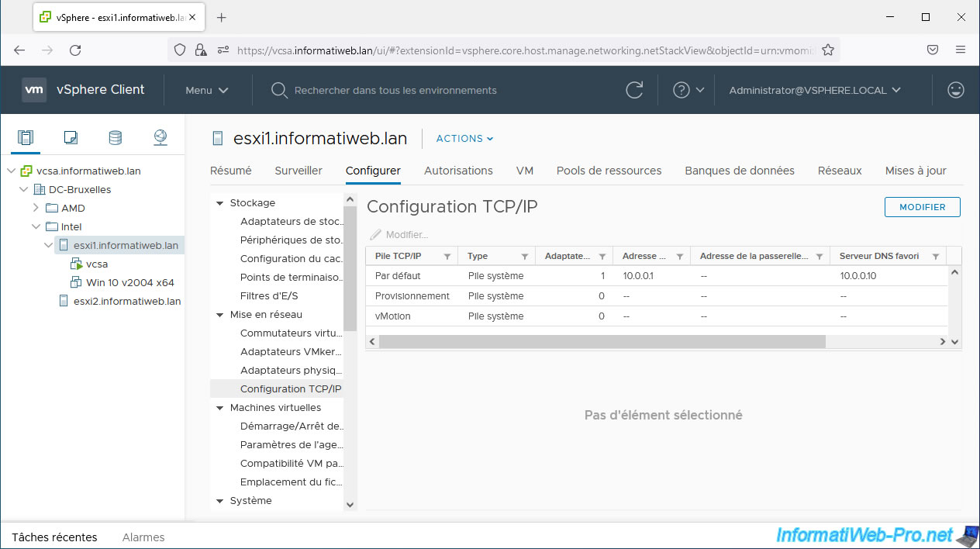This screenshot has width=980, height=549.
Task: Open Storage inventory view icon
Action: [115, 138]
